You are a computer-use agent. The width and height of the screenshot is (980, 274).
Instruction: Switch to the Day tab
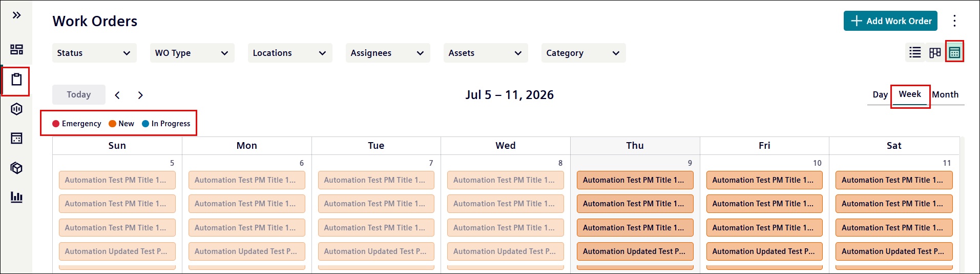click(x=880, y=94)
